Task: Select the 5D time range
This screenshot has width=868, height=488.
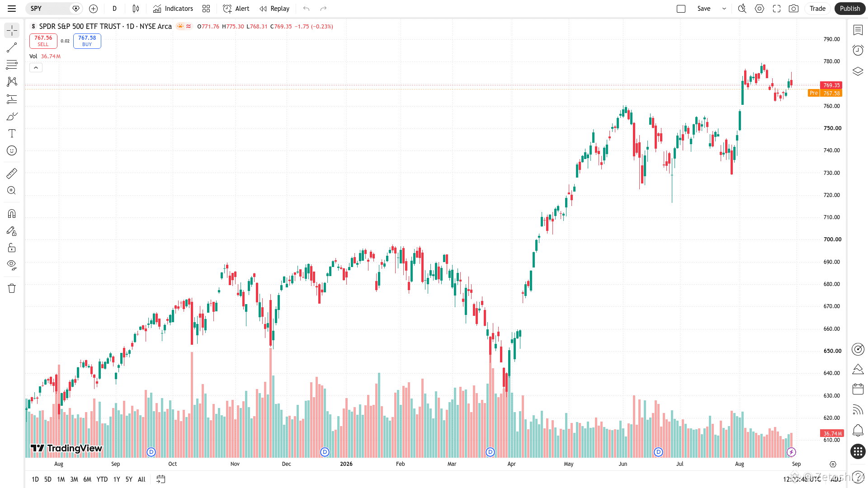Action: (x=48, y=479)
